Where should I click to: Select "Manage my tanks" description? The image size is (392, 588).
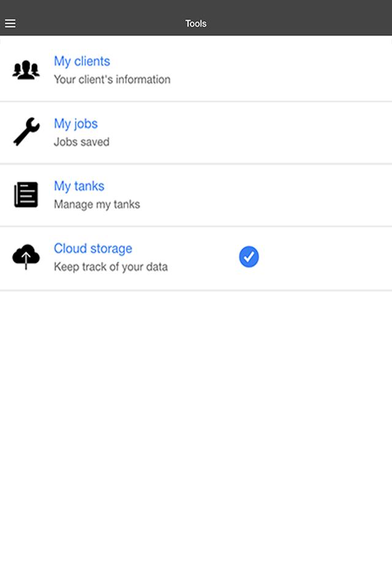97,205
